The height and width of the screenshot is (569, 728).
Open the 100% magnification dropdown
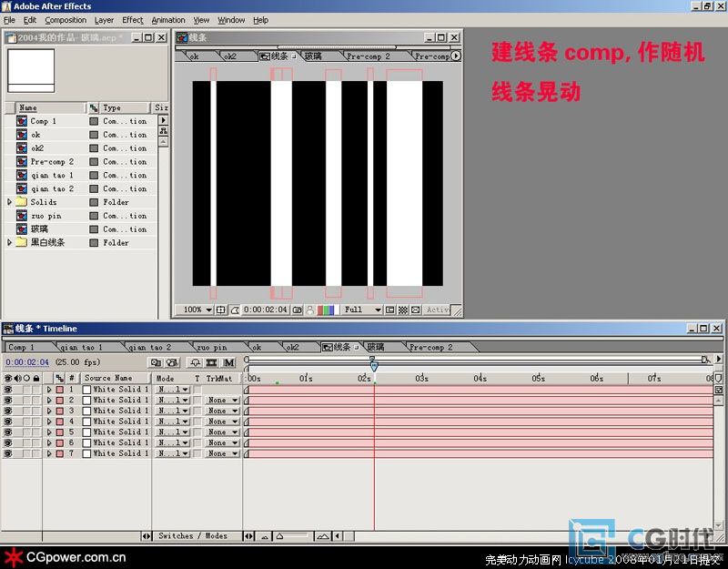tap(197, 310)
